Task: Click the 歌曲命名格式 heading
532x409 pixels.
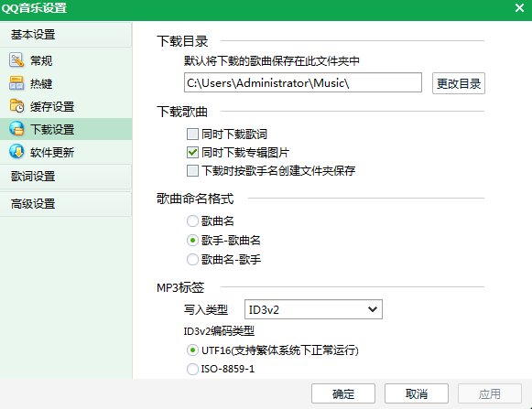Action: point(195,199)
